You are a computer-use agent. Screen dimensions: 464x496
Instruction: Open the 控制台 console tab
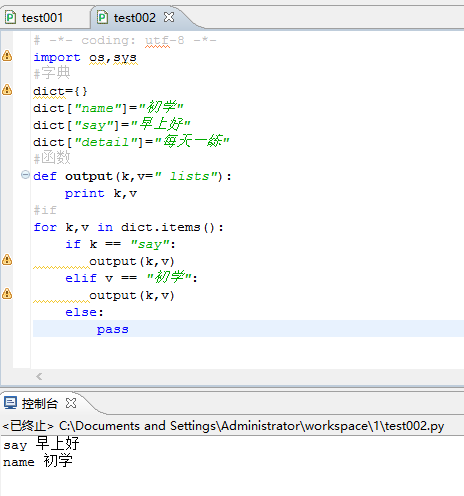pos(40,403)
